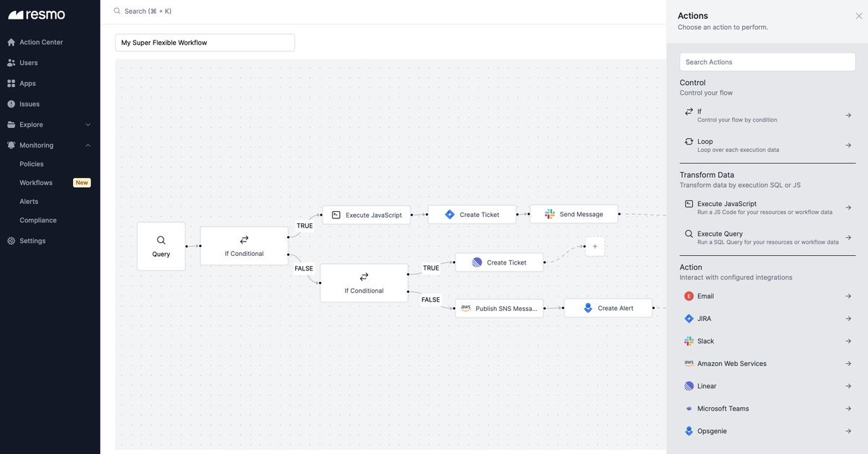Click the Search Actions field
Screen dimensions: 868x454
pyautogui.click(x=767, y=62)
